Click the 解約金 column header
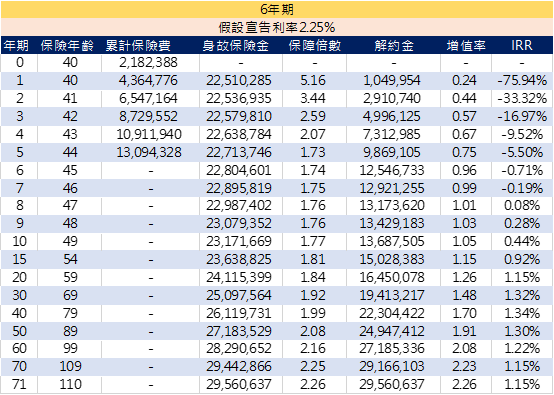 (394, 46)
